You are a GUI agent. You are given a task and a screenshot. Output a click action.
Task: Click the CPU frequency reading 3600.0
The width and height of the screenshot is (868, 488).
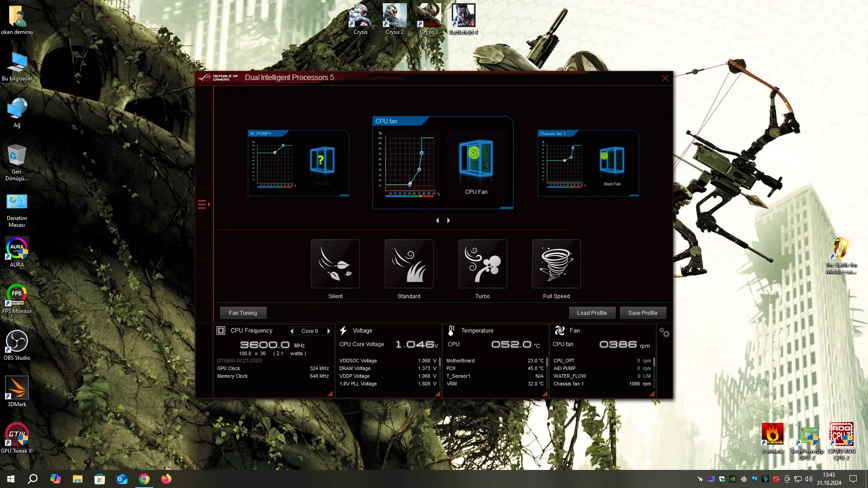(264, 345)
